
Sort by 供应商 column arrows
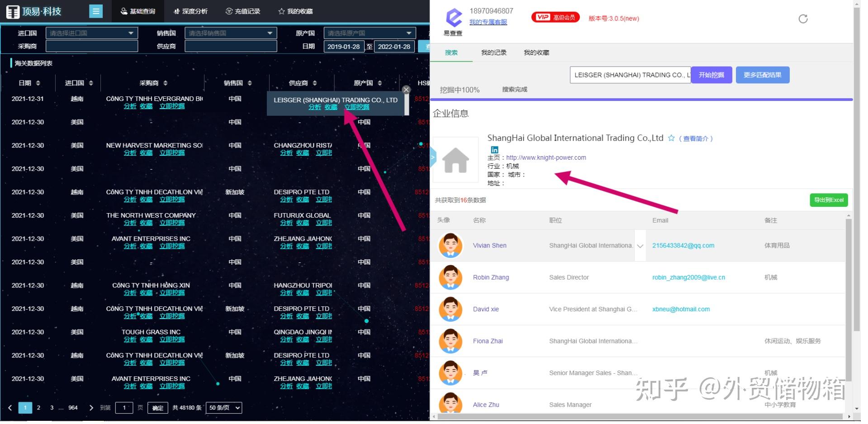click(x=315, y=83)
